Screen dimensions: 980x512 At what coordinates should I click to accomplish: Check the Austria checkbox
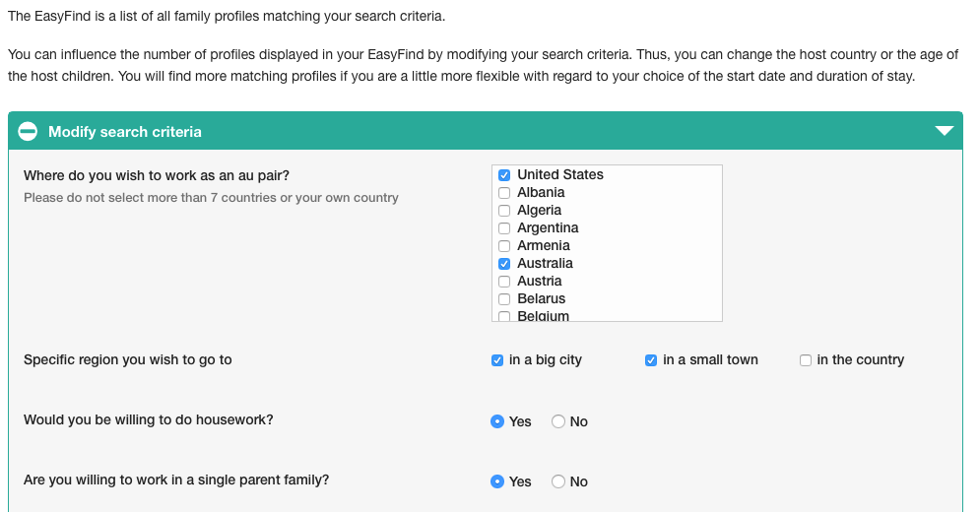pos(504,282)
